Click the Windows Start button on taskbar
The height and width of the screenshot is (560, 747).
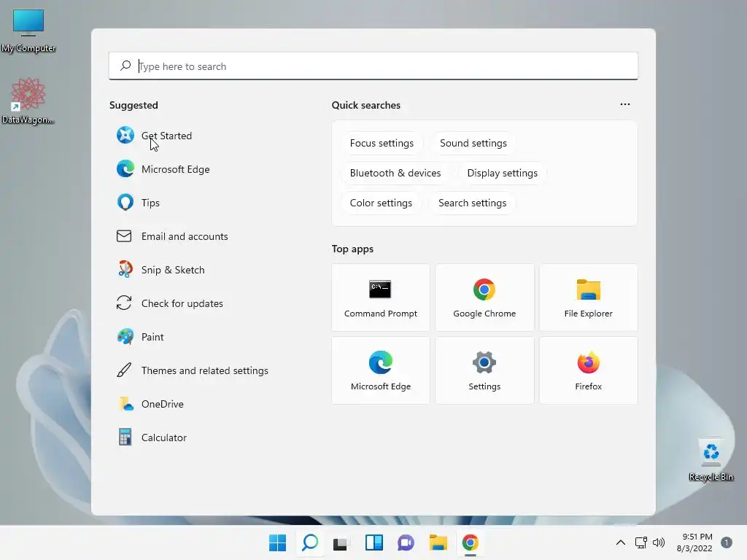pos(277,542)
